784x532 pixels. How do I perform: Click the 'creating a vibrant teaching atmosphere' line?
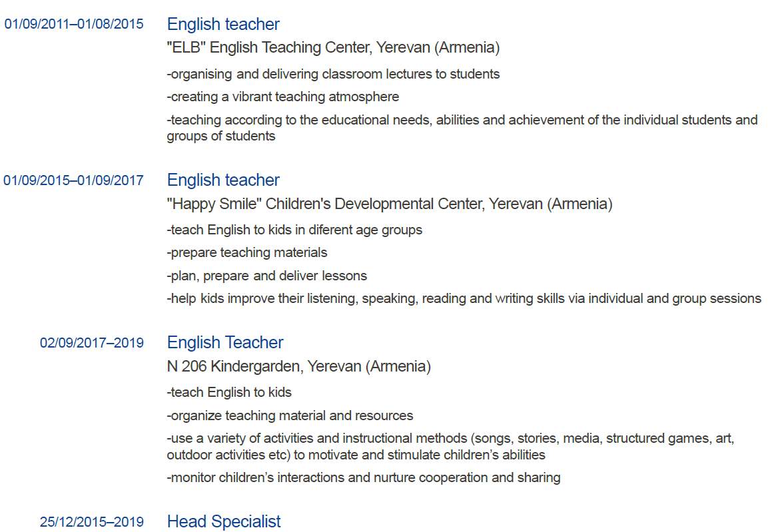pyautogui.click(x=283, y=97)
